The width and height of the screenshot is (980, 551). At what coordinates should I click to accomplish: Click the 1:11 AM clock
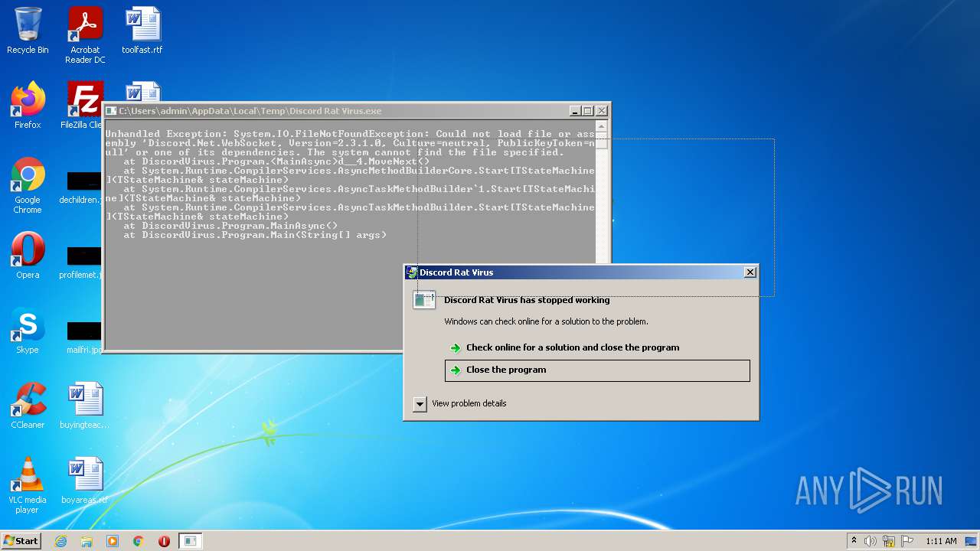point(941,541)
